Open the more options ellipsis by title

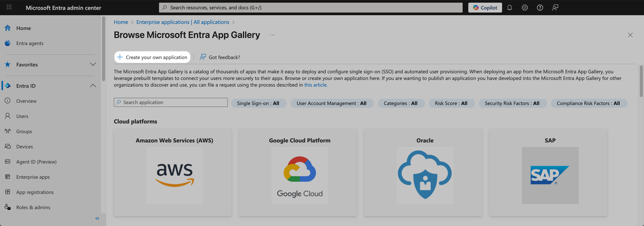click(x=272, y=35)
